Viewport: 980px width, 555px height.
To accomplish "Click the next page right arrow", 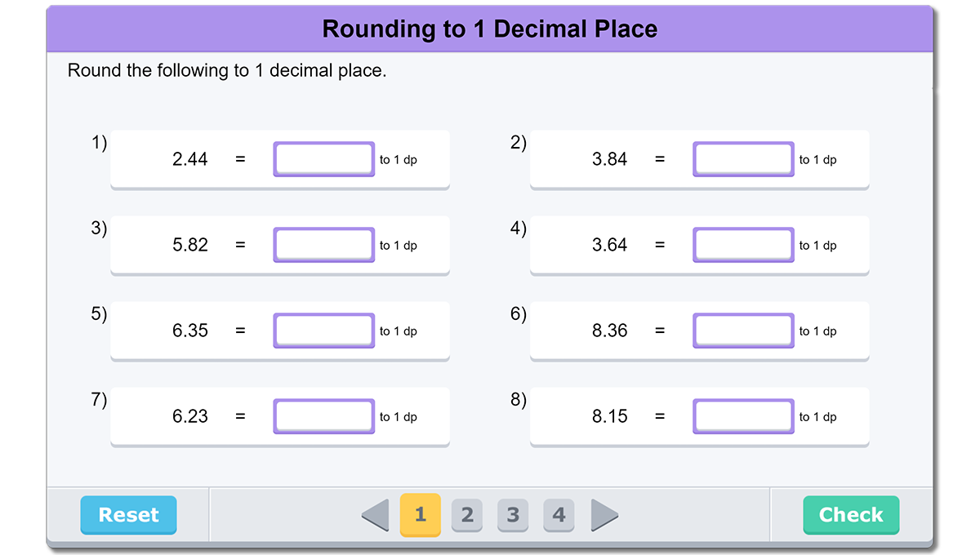I will click(604, 515).
